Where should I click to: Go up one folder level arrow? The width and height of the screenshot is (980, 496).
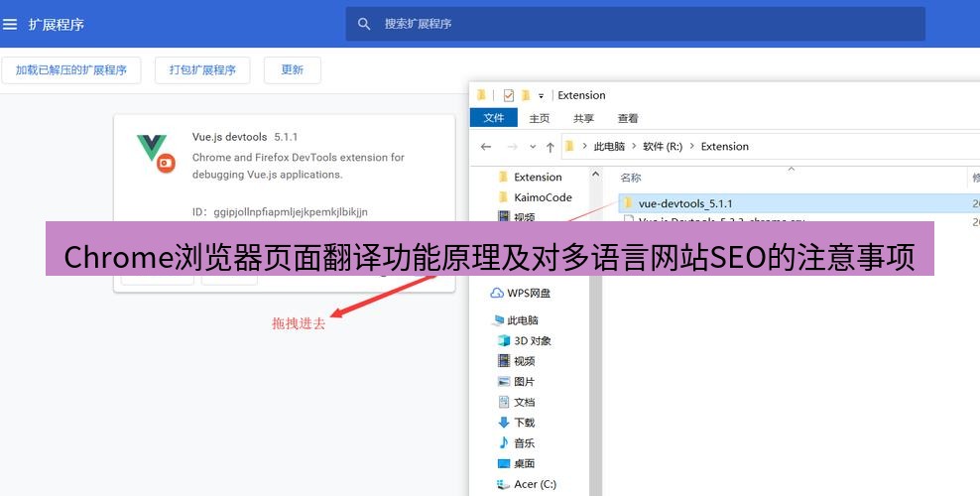550,147
